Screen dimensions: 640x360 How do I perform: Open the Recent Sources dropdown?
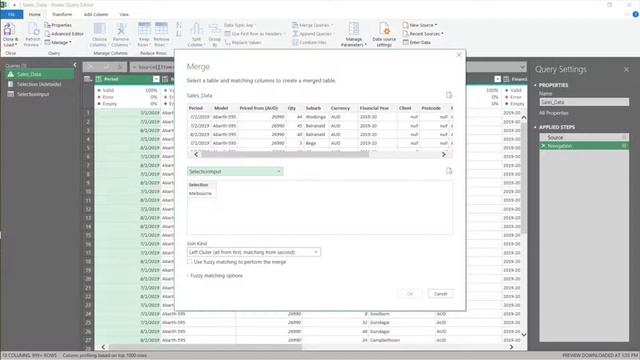pos(423,33)
